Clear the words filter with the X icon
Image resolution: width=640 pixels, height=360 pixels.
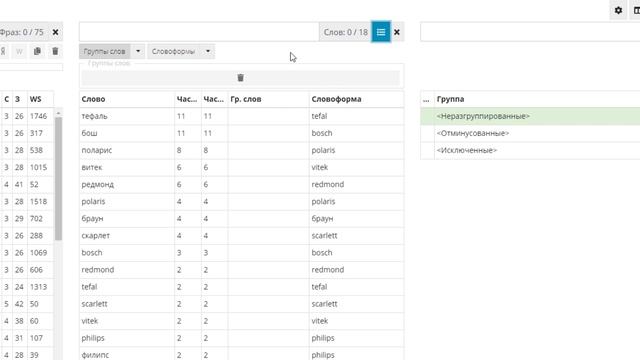point(397,32)
